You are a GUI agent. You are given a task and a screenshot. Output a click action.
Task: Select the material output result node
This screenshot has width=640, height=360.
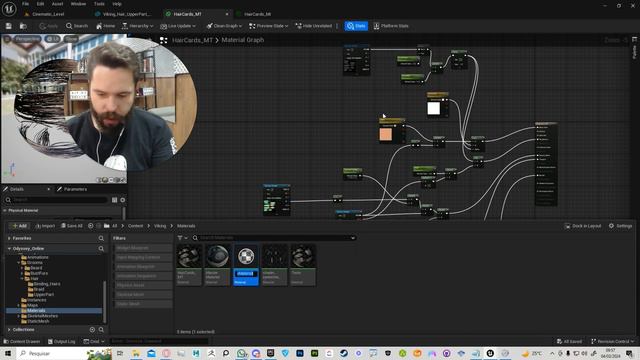tap(546, 164)
